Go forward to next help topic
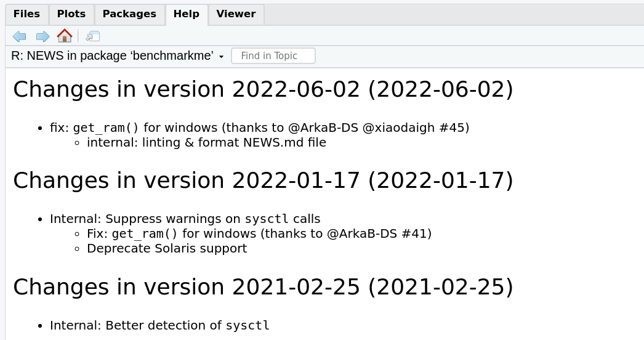Viewport: 644px width, 340px height. pos(42,36)
